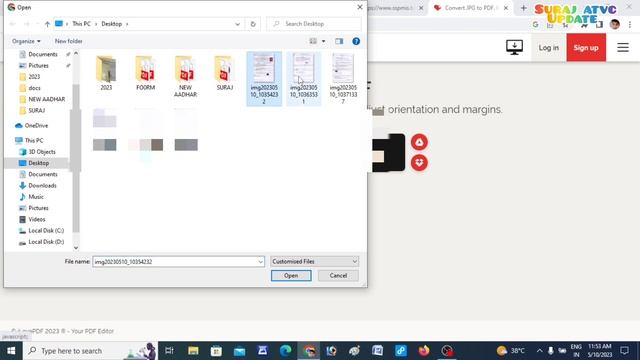640x360 pixels.
Task: Go up one folder level in Open dialog
Action: 47,24
